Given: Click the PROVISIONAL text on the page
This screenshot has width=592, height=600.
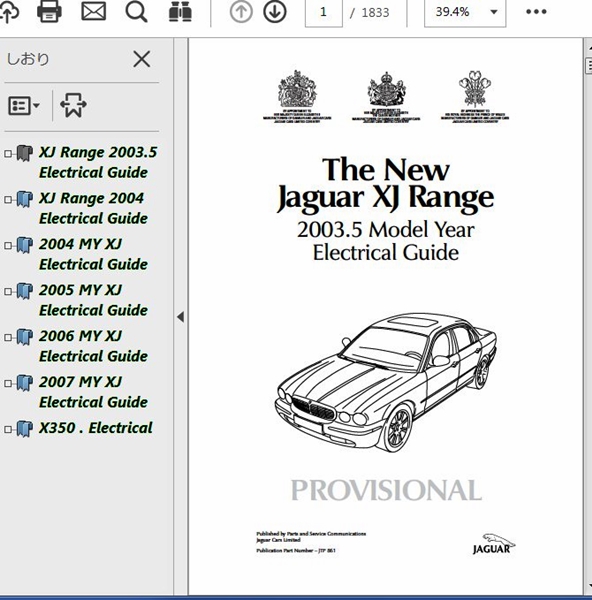Looking at the screenshot, I should point(386,490).
